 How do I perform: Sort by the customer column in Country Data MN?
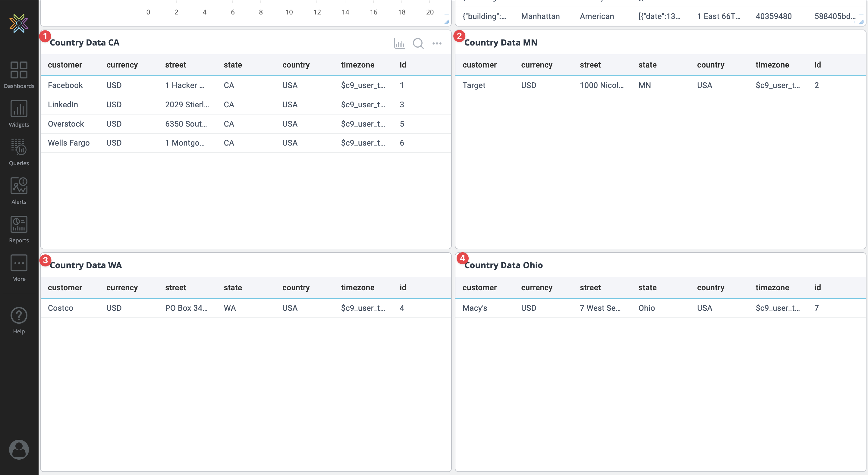[480, 65]
